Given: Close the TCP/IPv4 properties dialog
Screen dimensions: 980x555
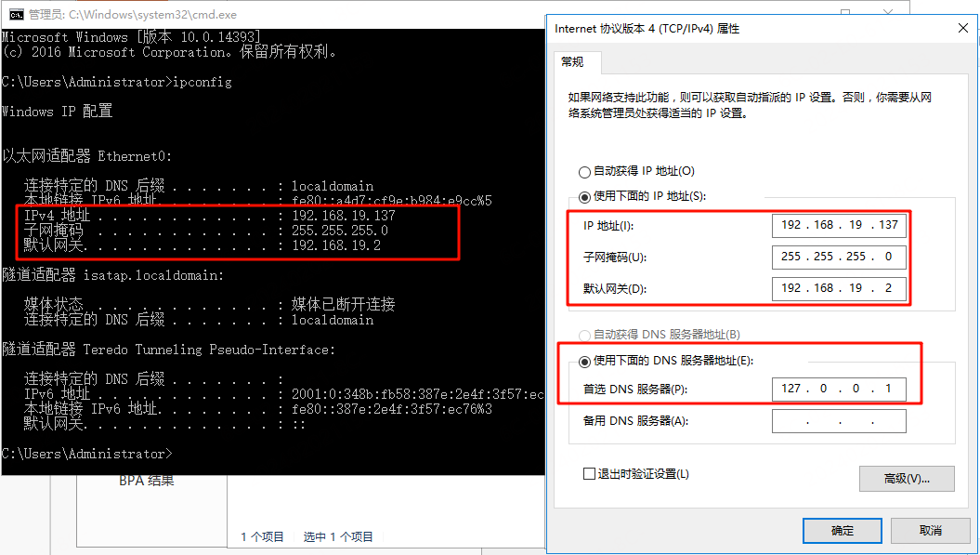Looking at the screenshot, I should point(963,28).
